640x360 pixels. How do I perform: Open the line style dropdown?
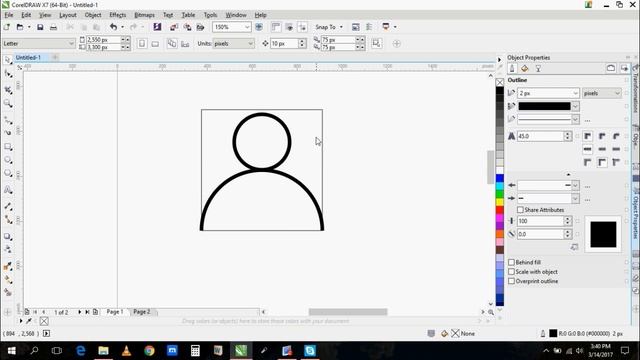(x=575, y=119)
